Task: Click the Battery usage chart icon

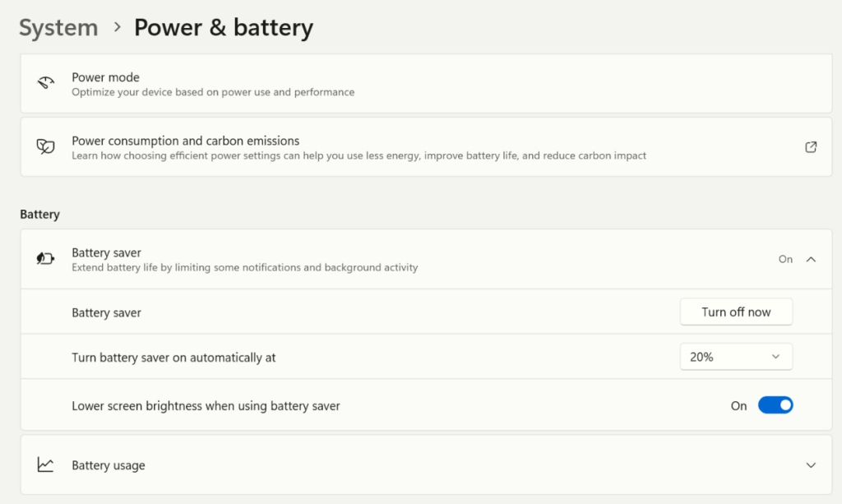Action: pyautogui.click(x=46, y=465)
